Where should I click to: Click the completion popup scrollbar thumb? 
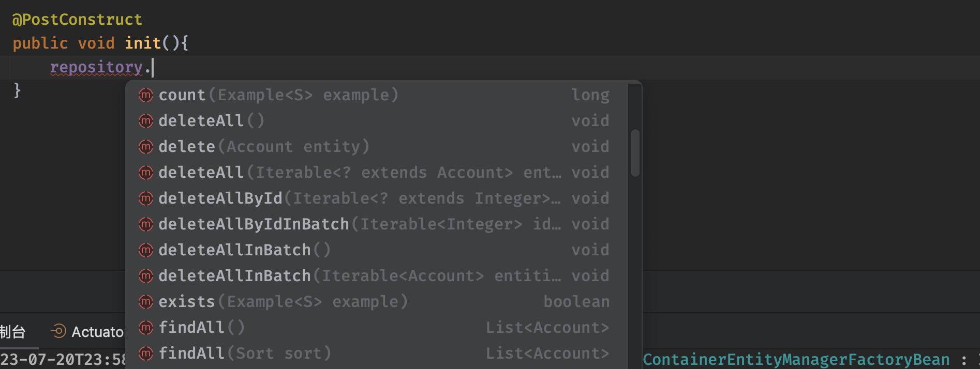pos(635,153)
